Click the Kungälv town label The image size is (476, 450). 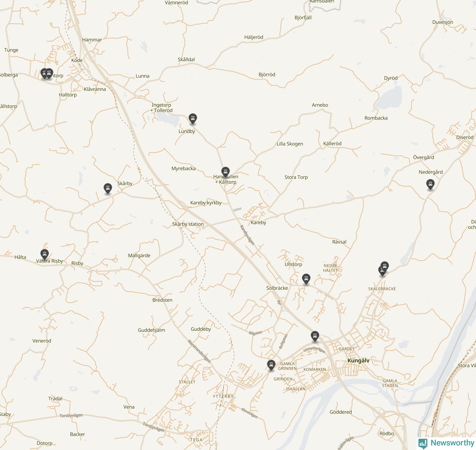coord(358,360)
